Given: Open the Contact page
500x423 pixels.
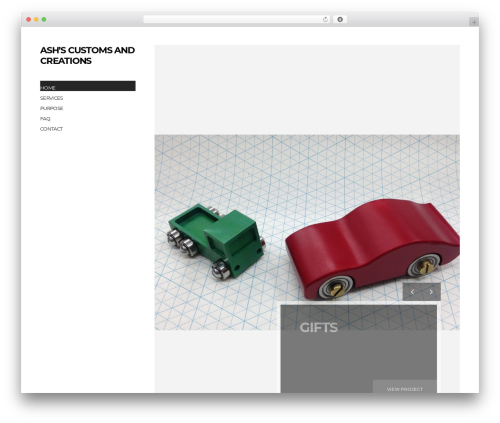Looking at the screenshot, I should [51, 129].
